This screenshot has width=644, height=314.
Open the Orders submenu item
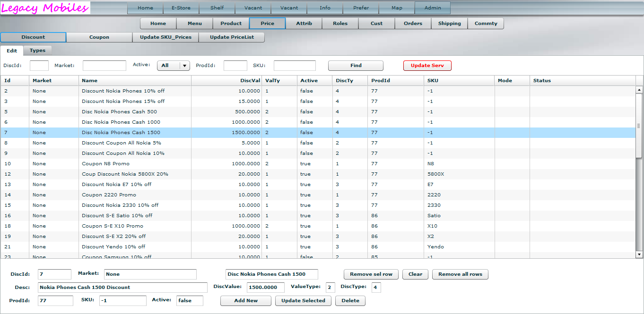(x=413, y=24)
